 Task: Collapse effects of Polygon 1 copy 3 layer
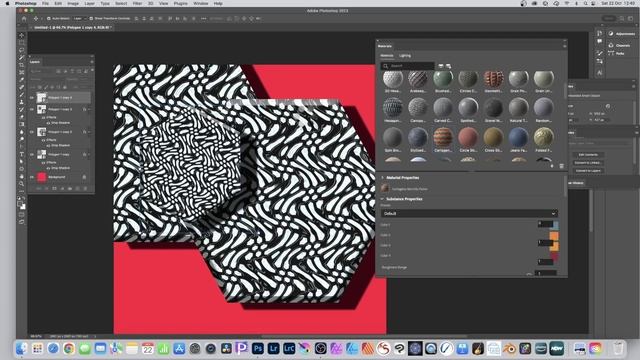90,109
